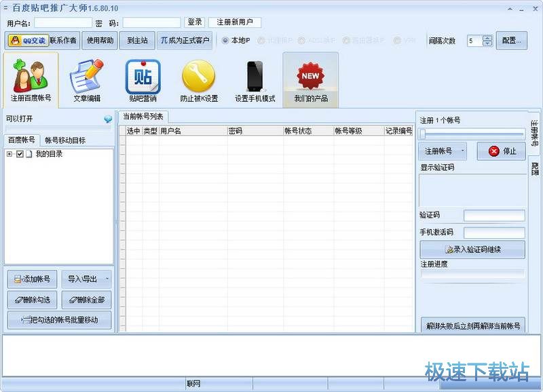Toggle the 我的目录 checkbox
The height and width of the screenshot is (392, 543).
tap(20, 155)
